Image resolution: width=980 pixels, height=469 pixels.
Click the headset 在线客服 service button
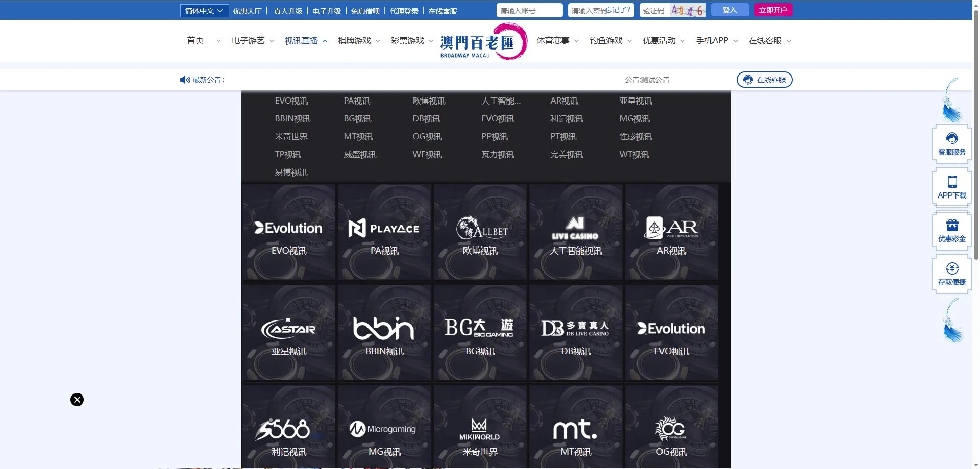click(x=764, y=80)
